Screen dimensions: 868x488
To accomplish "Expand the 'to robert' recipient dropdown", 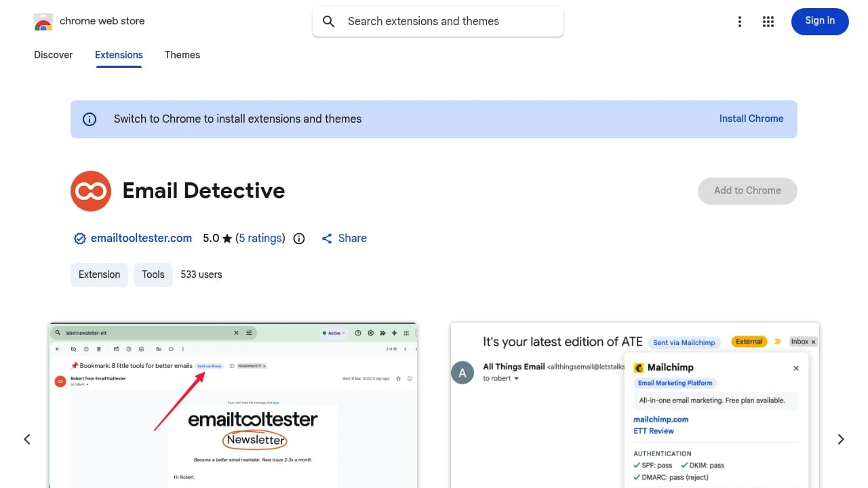I will click(x=517, y=379).
